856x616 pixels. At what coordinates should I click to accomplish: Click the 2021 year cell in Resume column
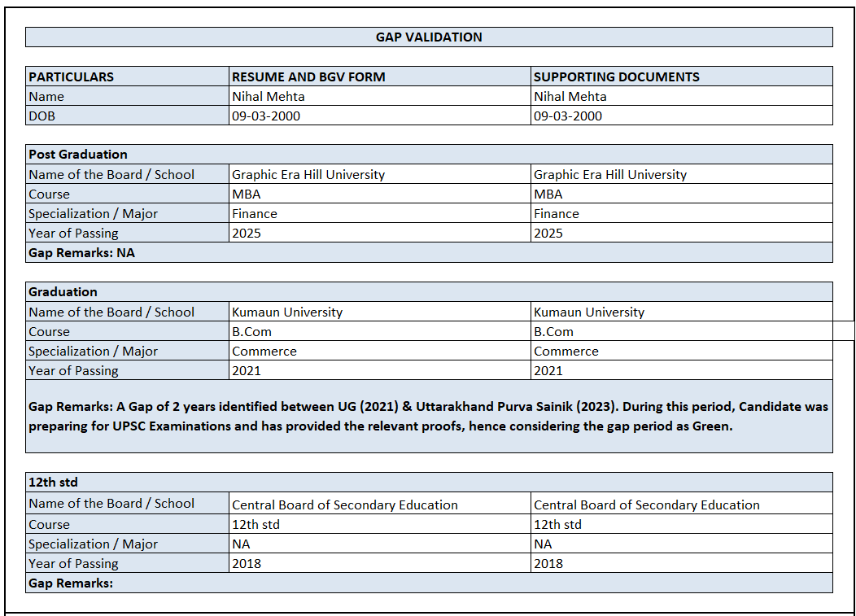tap(247, 370)
